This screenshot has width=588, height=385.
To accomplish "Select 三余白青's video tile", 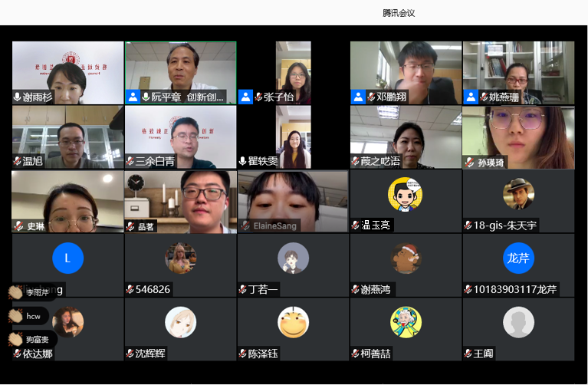I will [181, 137].
